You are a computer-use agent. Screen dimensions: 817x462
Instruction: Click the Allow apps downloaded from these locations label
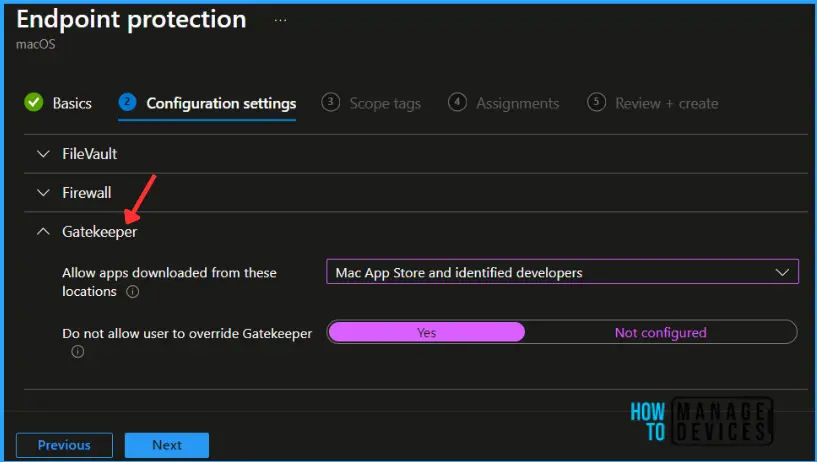(169, 282)
